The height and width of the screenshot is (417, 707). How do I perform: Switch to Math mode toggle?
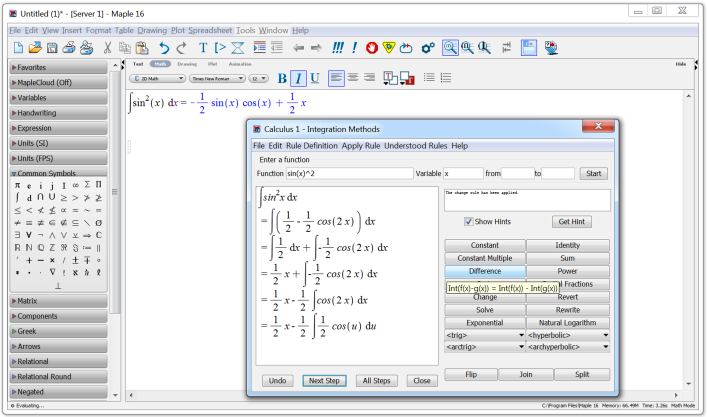tap(160, 64)
